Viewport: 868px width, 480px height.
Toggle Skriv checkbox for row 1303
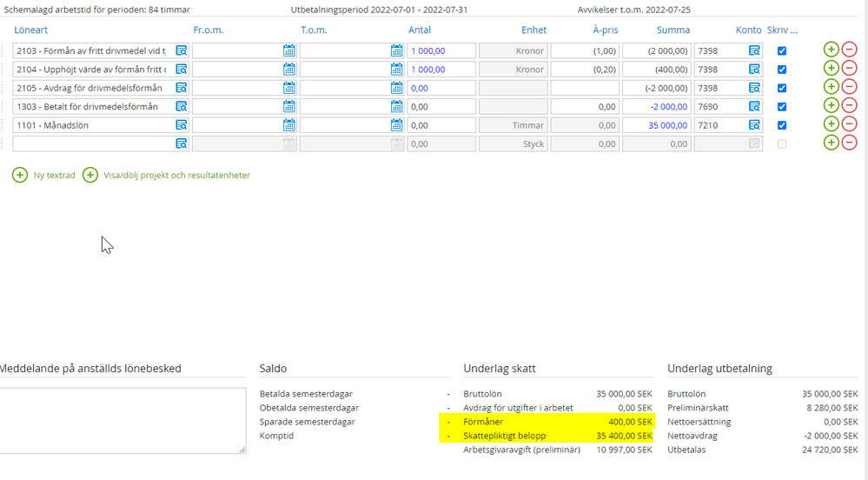pyautogui.click(x=782, y=107)
